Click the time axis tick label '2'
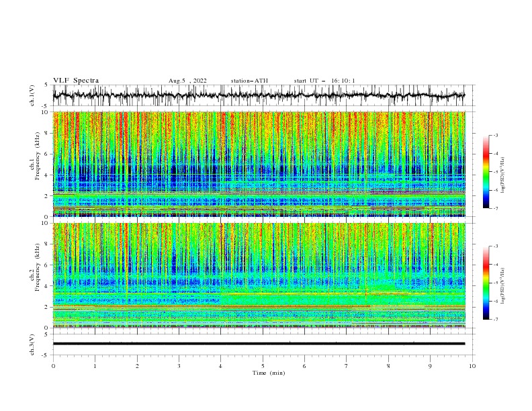Screen dimensions: 532x411 click(x=137, y=366)
